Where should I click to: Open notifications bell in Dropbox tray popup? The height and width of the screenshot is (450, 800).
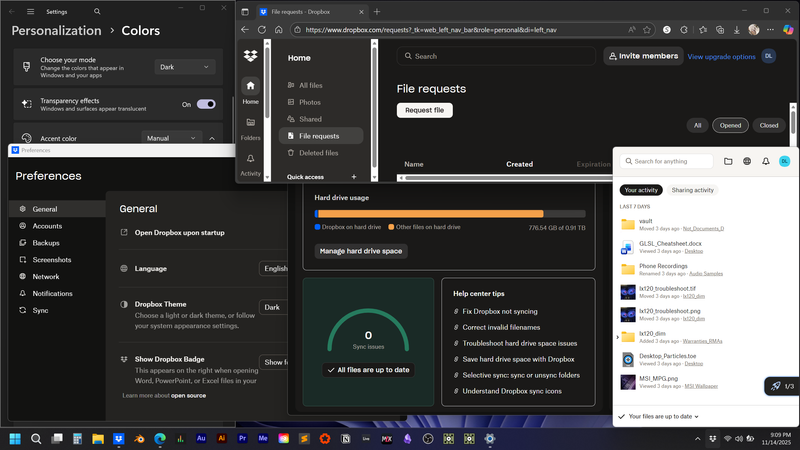766,161
